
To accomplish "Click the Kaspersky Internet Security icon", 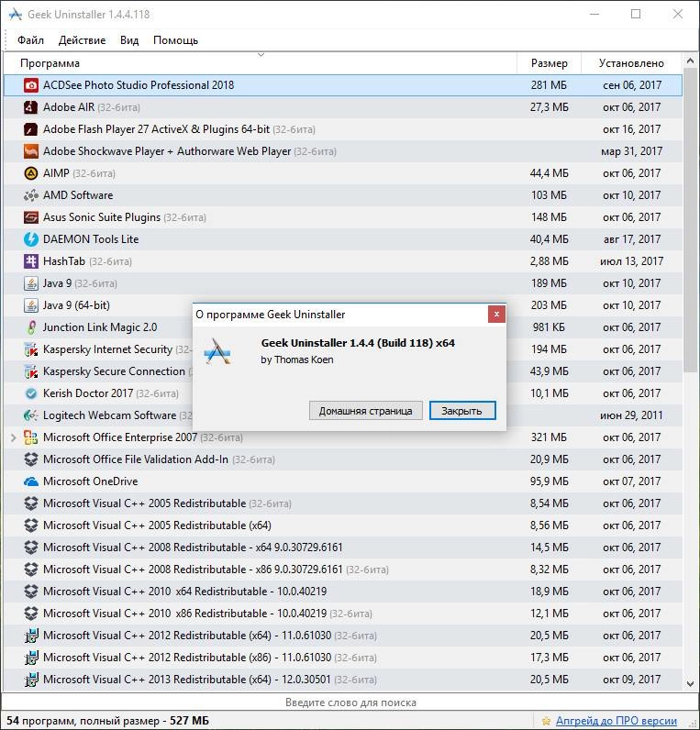I will 31,349.
